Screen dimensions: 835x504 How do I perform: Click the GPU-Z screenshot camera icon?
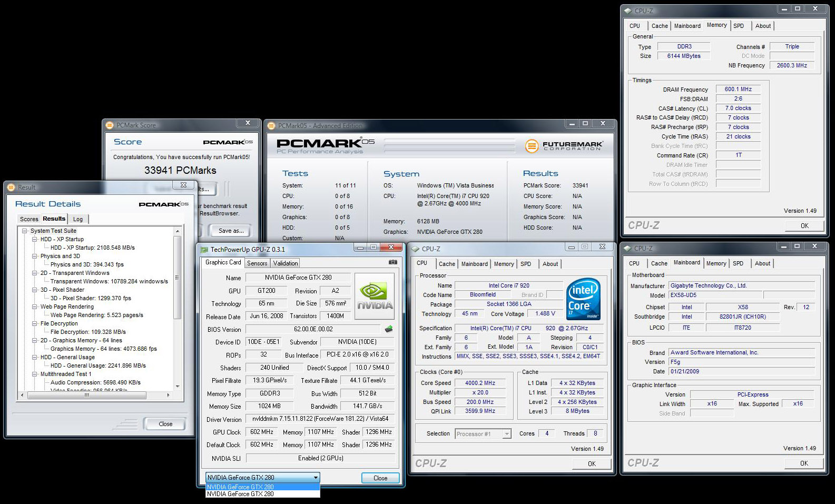click(393, 262)
